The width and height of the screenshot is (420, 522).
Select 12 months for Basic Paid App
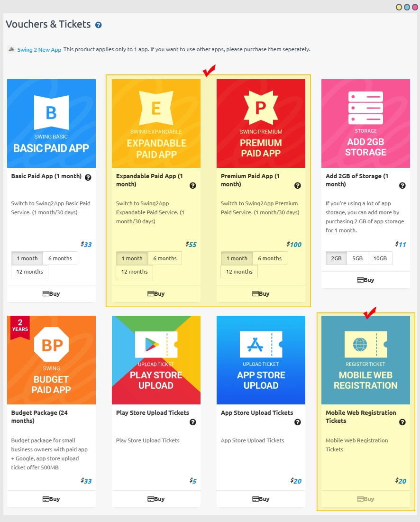(x=29, y=272)
